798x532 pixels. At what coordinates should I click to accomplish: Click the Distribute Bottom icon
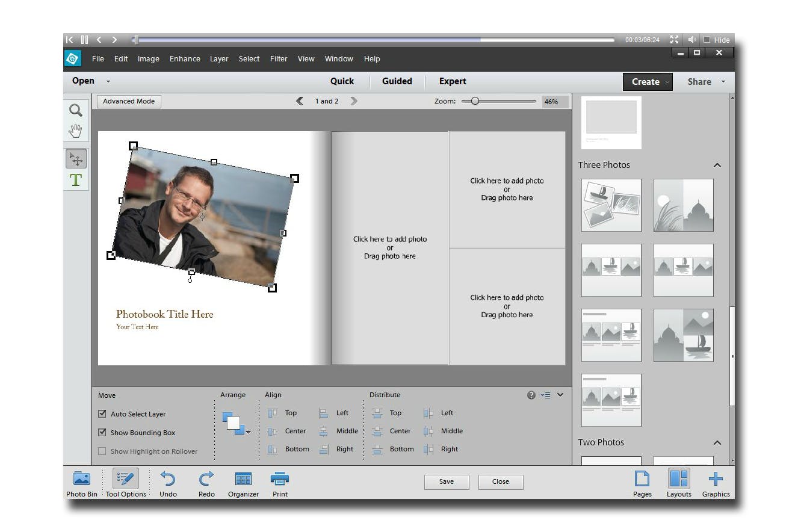(x=377, y=449)
